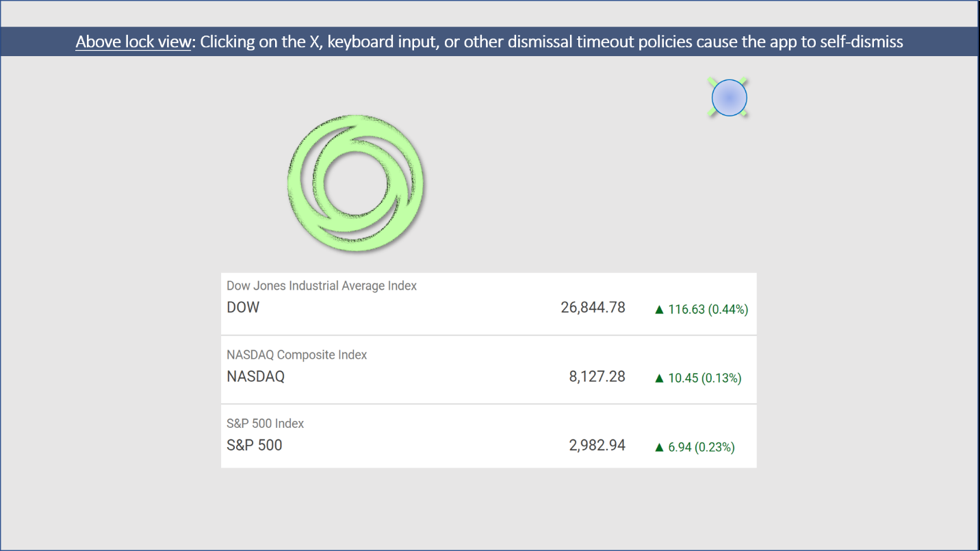Select the NASDAQ Composite Index label
Viewport: 980px width, 551px height.
[297, 355]
